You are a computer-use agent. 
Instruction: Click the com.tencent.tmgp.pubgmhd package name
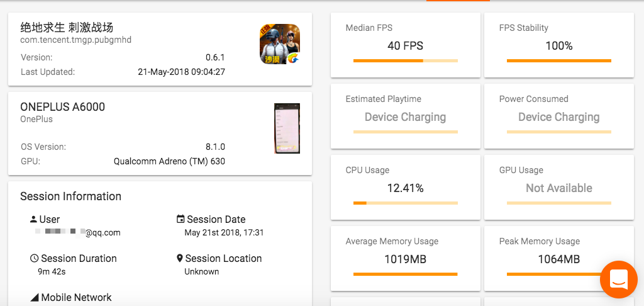click(75, 40)
